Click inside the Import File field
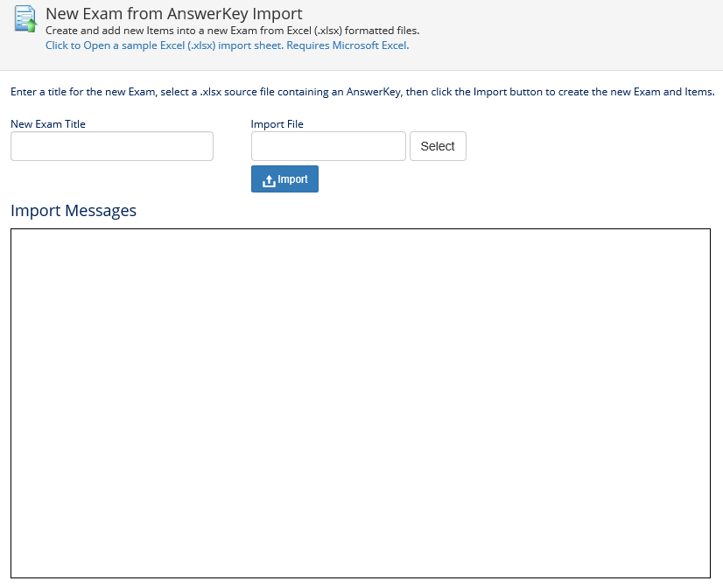Screen dimensions: 723x588 (x=328, y=146)
